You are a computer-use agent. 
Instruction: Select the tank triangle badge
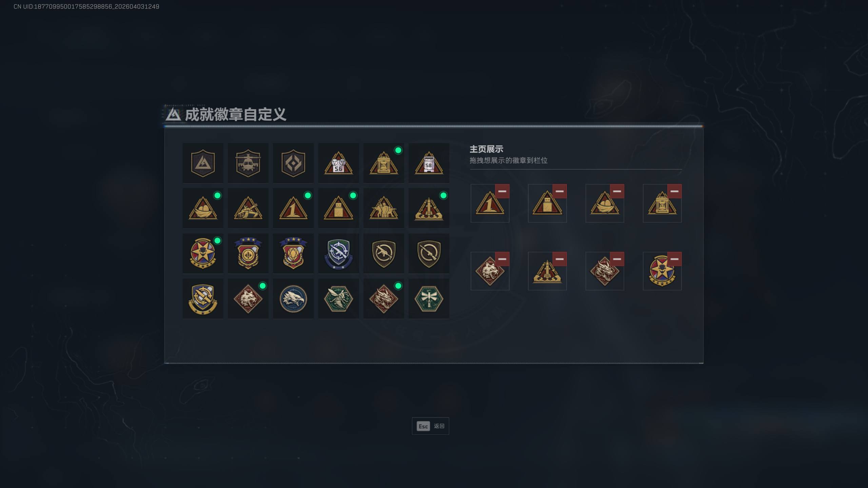(x=248, y=208)
